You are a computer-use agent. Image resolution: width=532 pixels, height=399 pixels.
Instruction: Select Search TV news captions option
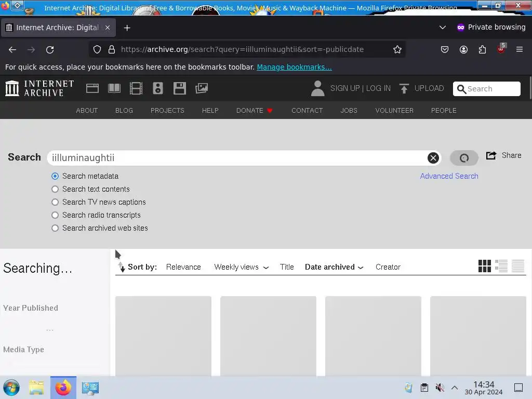[55, 202]
